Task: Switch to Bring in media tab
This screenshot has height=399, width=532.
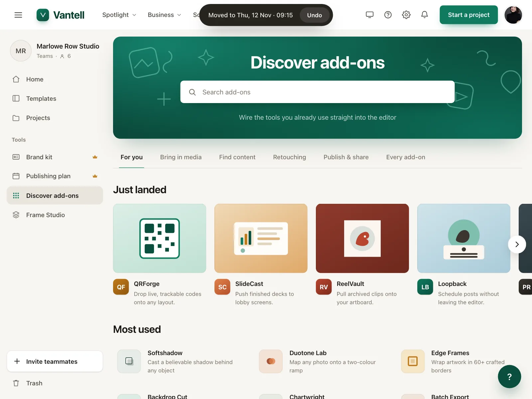Action: pyautogui.click(x=181, y=157)
